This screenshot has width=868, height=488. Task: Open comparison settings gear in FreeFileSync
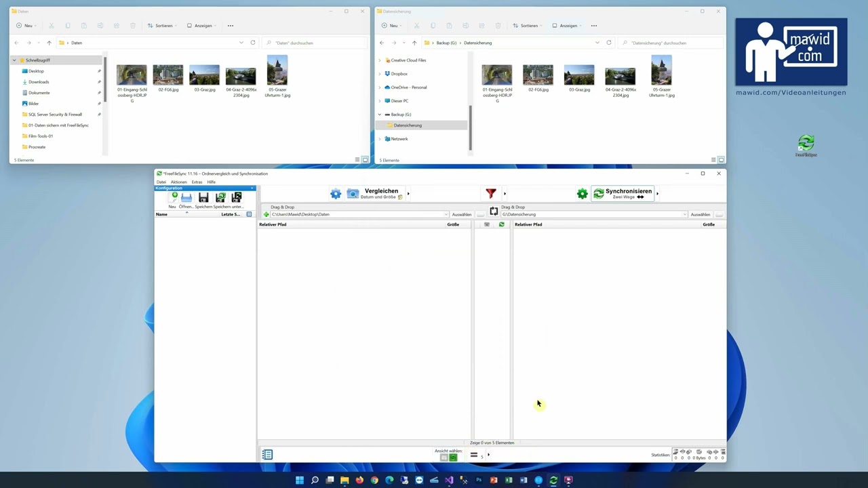click(x=336, y=194)
